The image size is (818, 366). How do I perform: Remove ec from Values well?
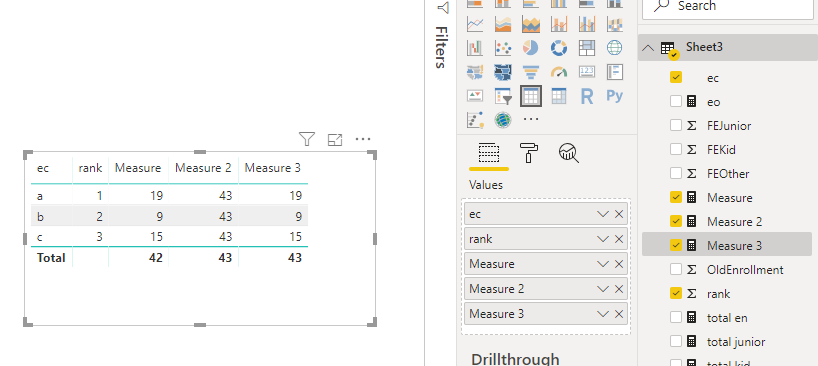coord(619,214)
